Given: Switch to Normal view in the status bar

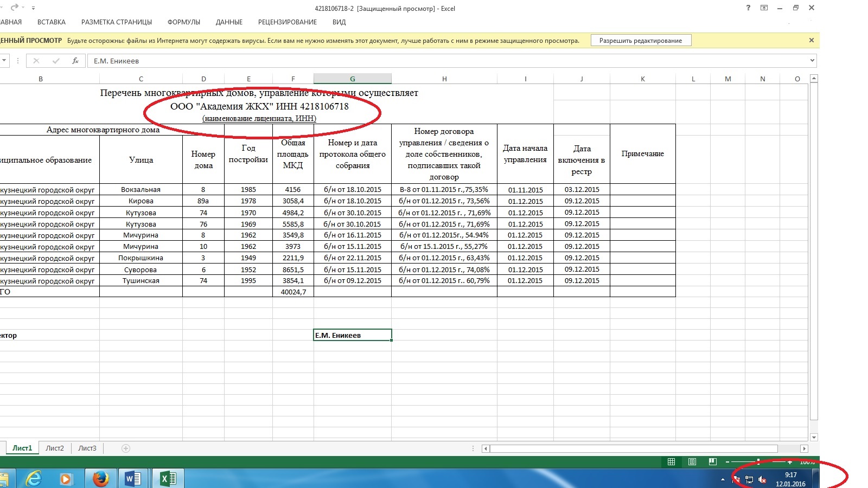Looking at the screenshot, I should (x=671, y=462).
